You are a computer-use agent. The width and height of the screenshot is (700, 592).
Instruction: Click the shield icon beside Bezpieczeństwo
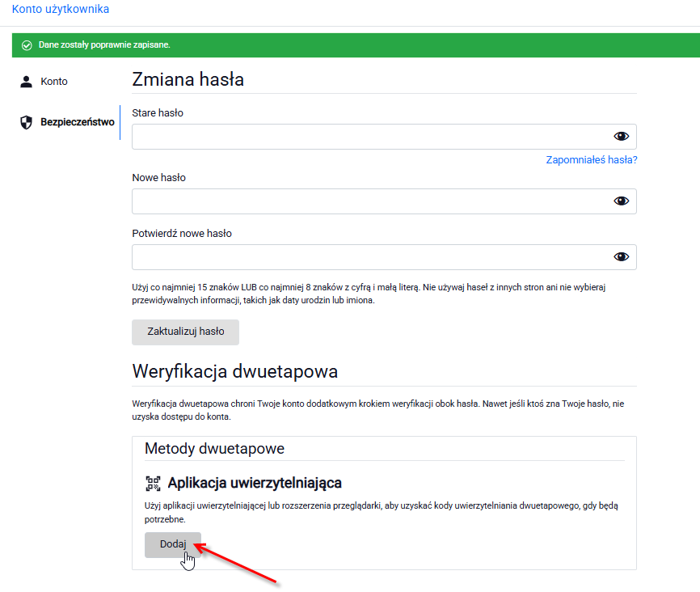point(27,122)
